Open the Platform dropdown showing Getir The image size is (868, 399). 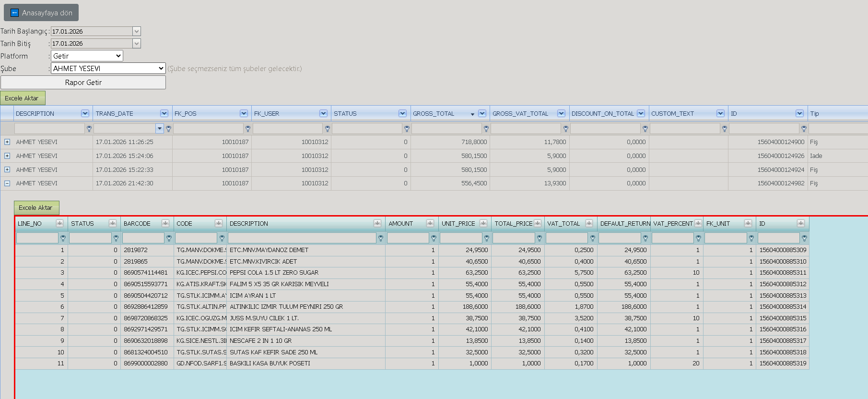pos(87,56)
